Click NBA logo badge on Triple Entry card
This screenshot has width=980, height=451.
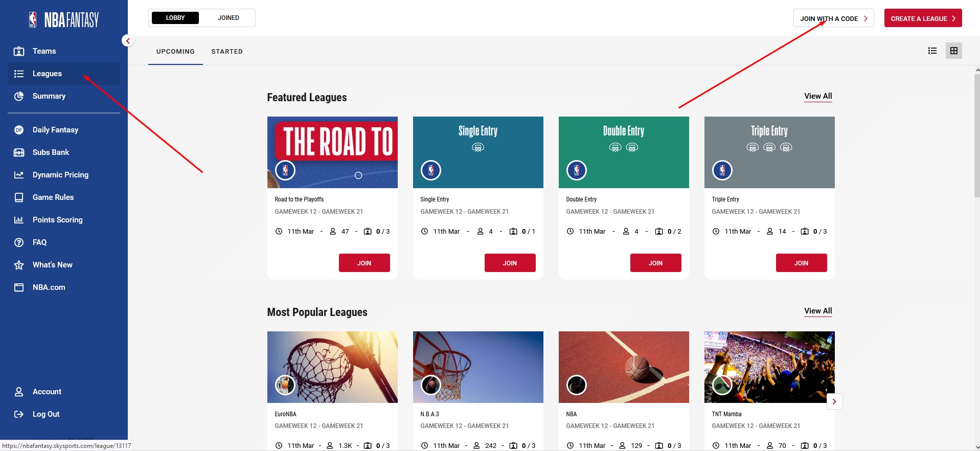pos(722,170)
